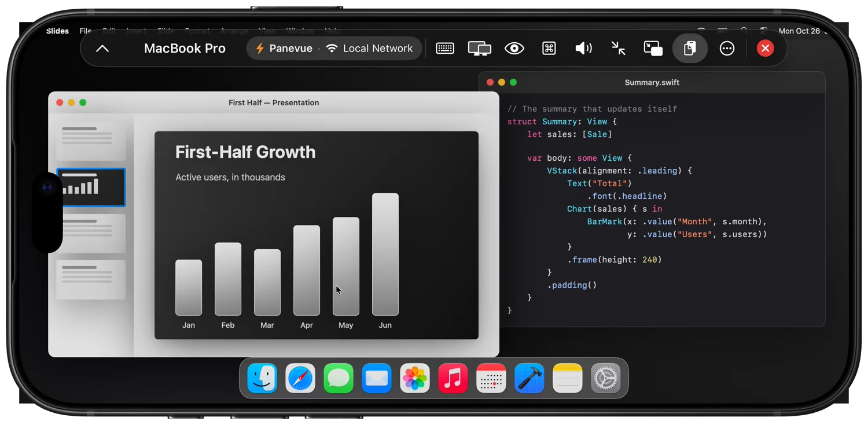
Task: Click the 'Active users, in thousands' subtitle
Action: [x=230, y=178]
